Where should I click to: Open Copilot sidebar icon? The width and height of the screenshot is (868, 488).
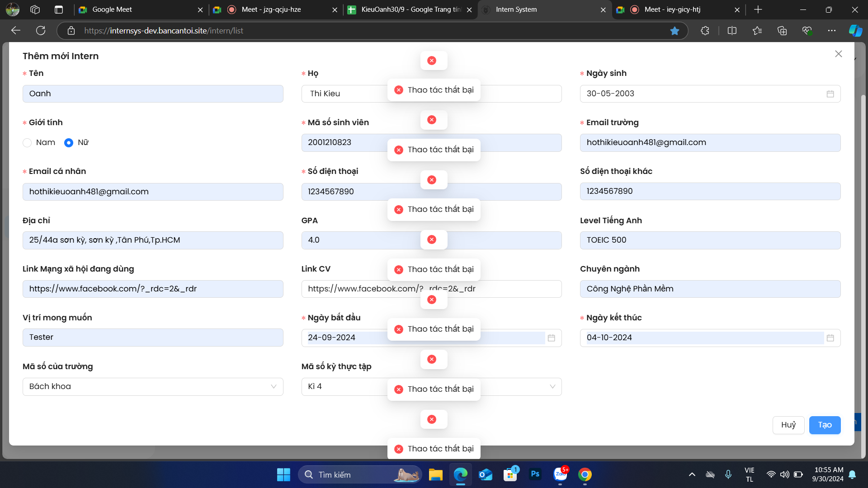855,31
